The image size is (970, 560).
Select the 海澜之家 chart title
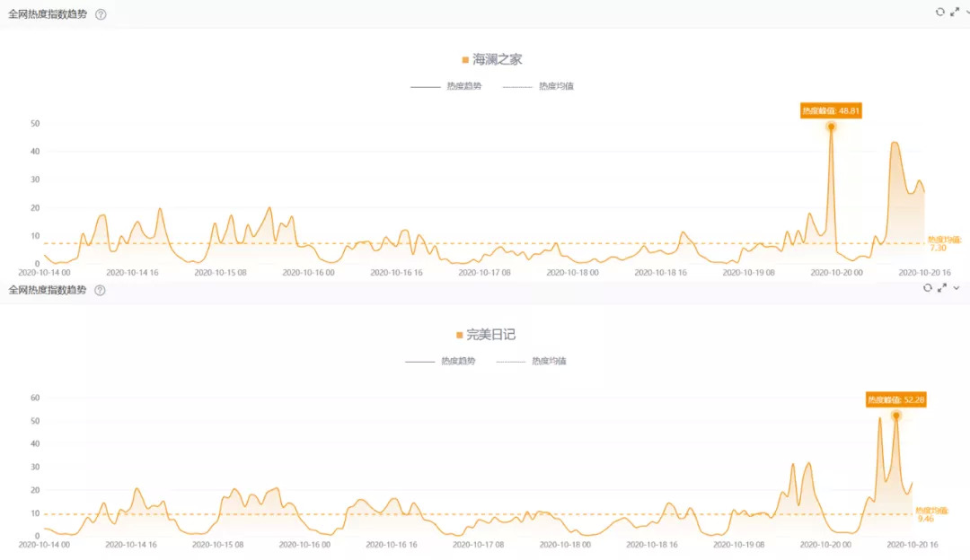pyautogui.click(x=497, y=60)
